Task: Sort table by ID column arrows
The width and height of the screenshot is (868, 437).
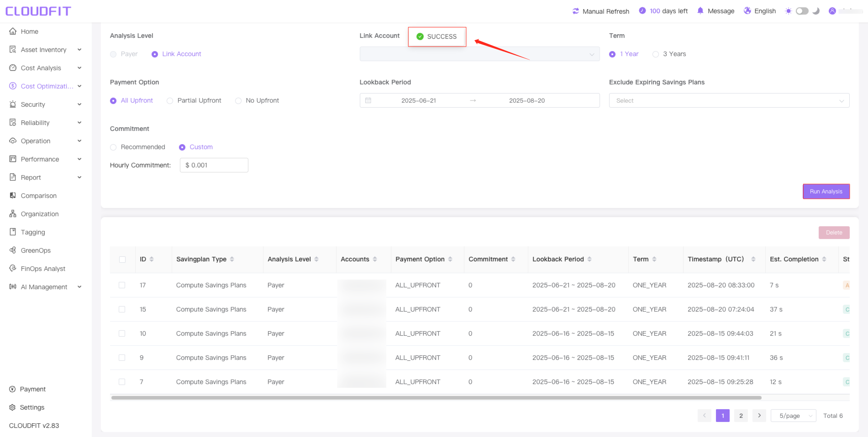Action: pyautogui.click(x=152, y=259)
